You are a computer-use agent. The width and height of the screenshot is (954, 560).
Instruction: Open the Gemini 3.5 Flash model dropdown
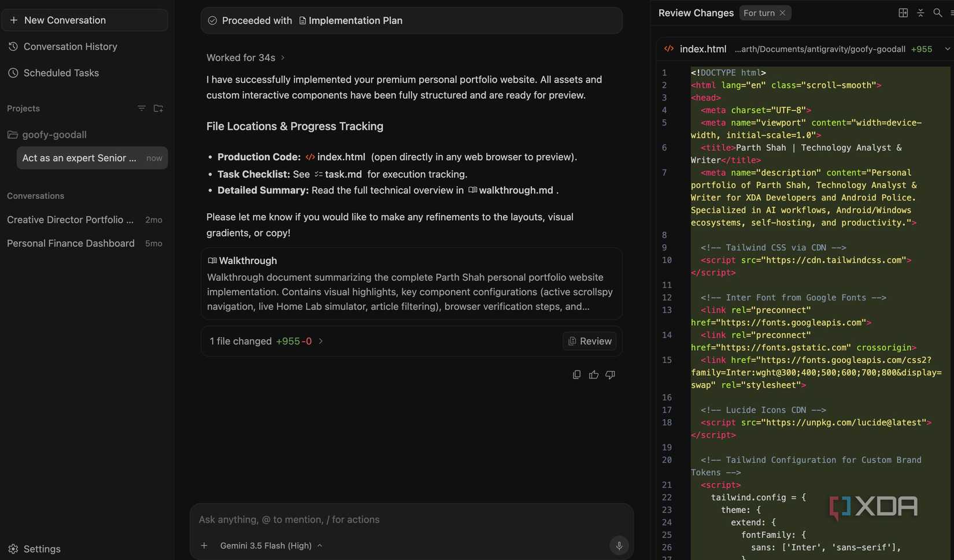tap(271, 546)
